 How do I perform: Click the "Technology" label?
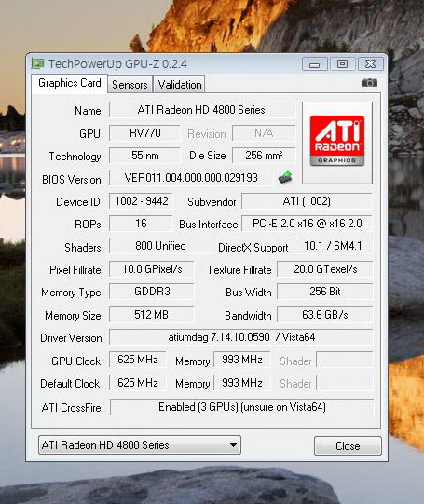(75, 157)
